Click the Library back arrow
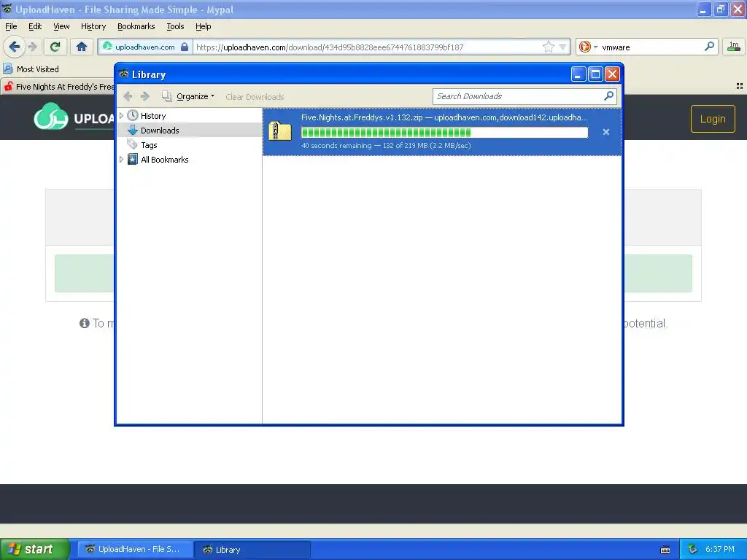747x560 pixels. coord(128,96)
